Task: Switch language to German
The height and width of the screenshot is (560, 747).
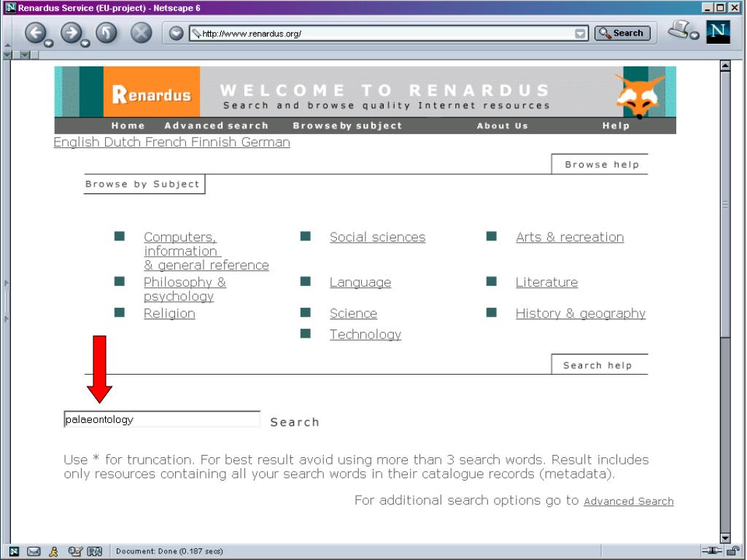Action: [266, 142]
